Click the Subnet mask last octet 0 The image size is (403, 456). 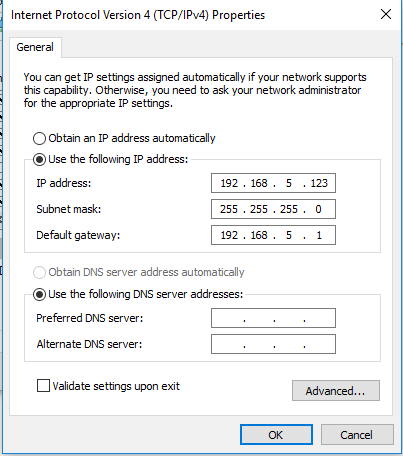[318, 209]
